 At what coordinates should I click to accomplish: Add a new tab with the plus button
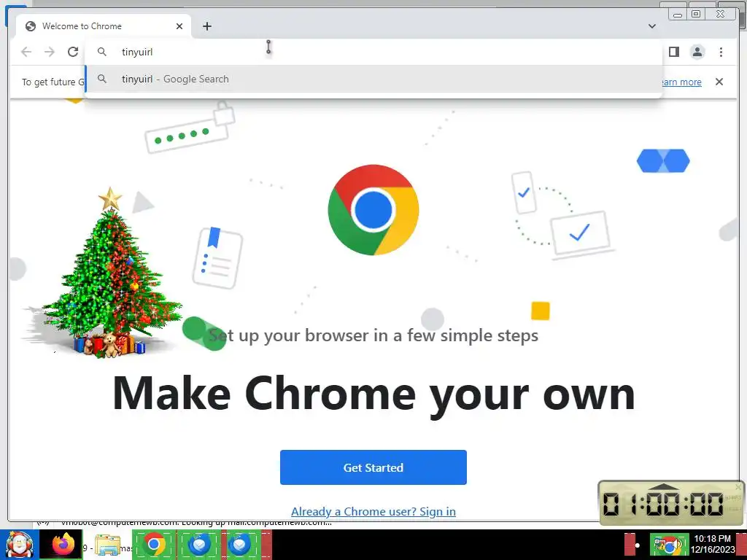coord(206,26)
